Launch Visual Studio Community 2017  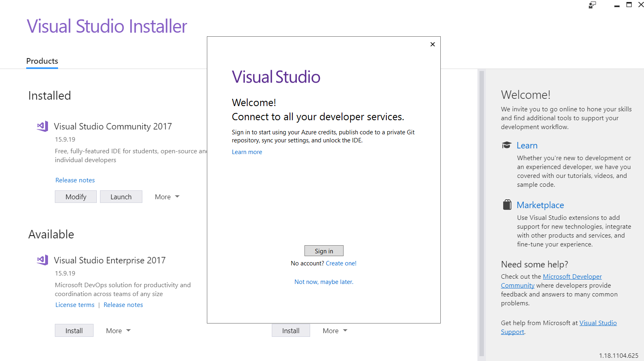(121, 197)
